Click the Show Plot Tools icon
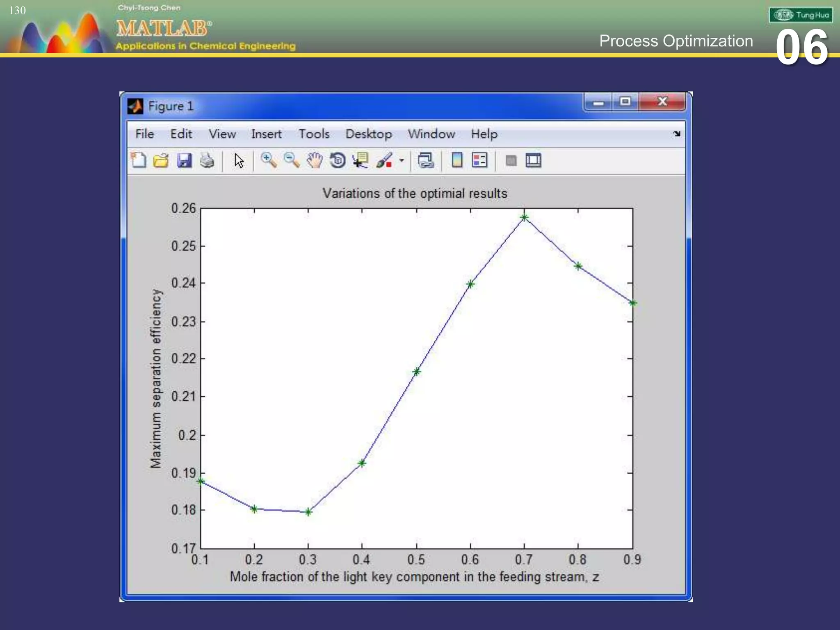Screen dimensions: 840x630 (533, 160)
